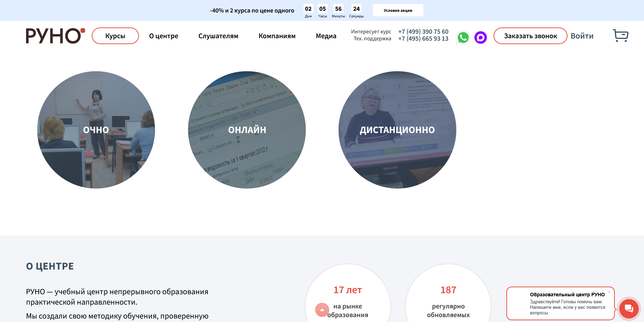Close the chat greeting popup

[x=609, y=292]
